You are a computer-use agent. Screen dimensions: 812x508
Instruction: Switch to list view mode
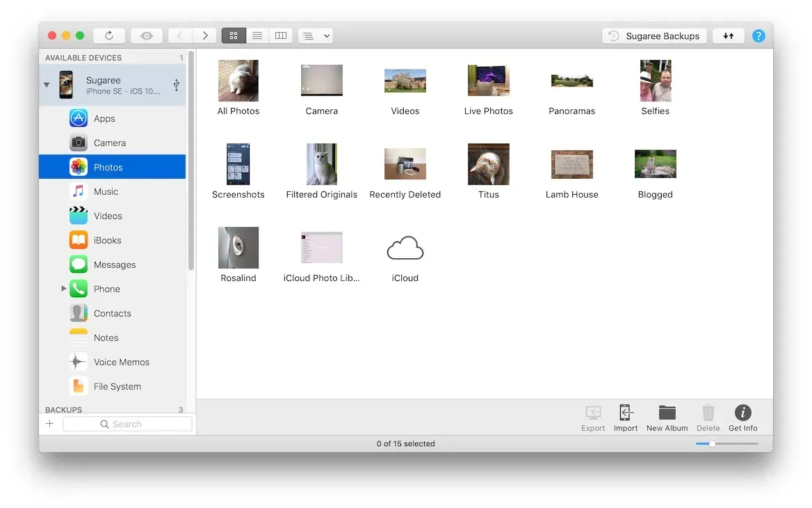pyautogui.click(x=257, y=35)
